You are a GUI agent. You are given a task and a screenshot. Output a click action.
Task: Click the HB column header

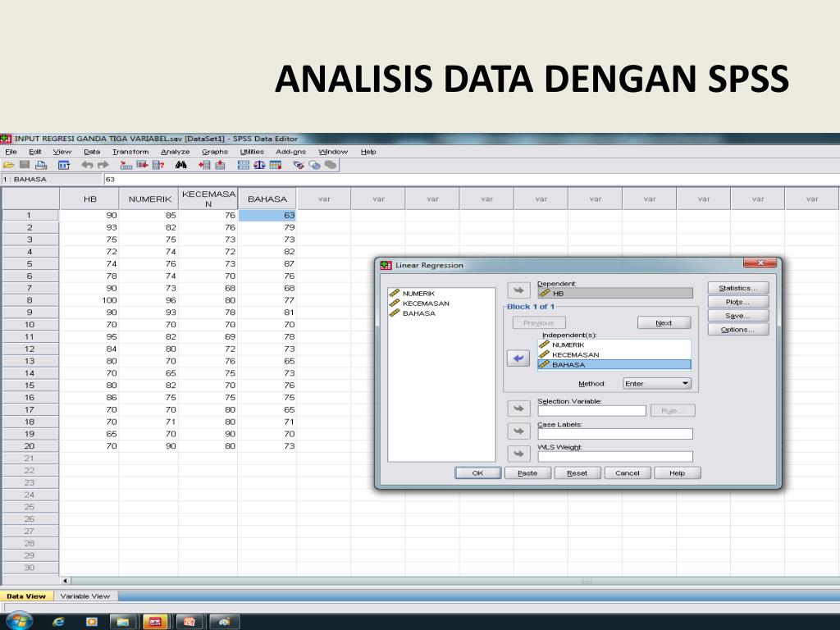[x=89, y=199]
